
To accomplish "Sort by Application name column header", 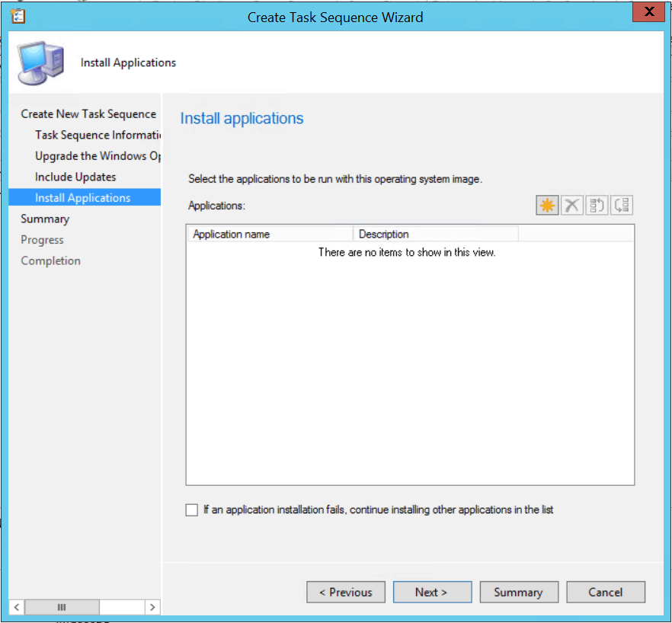I will click(270, 234).
